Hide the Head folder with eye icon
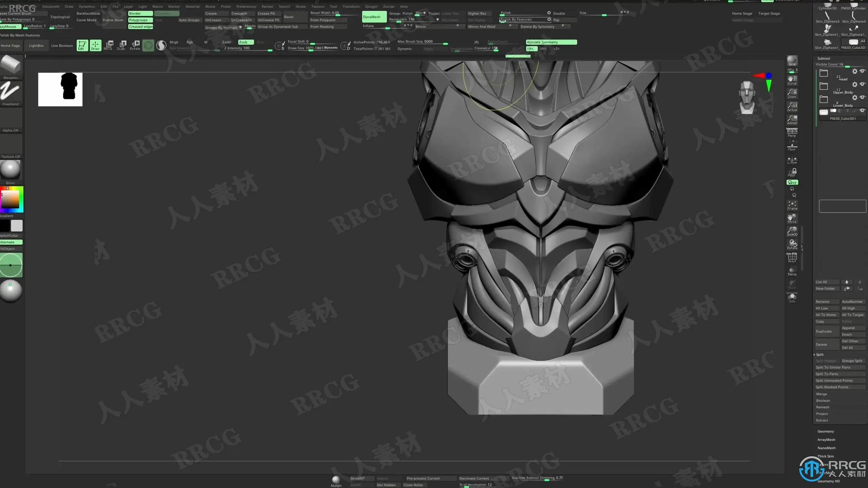The image size is (868, 488). point(862,71)
